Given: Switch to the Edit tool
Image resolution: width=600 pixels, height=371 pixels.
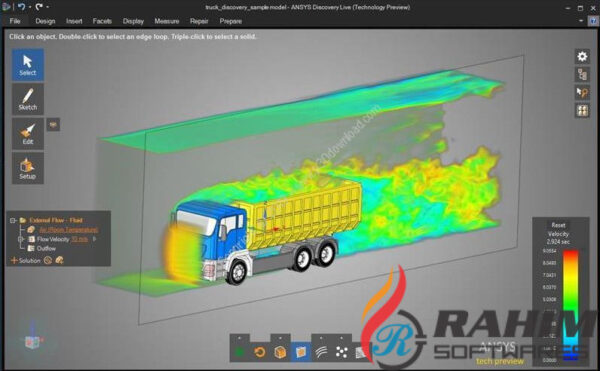Looking at the screenshot, I should [x=28, y=133].
